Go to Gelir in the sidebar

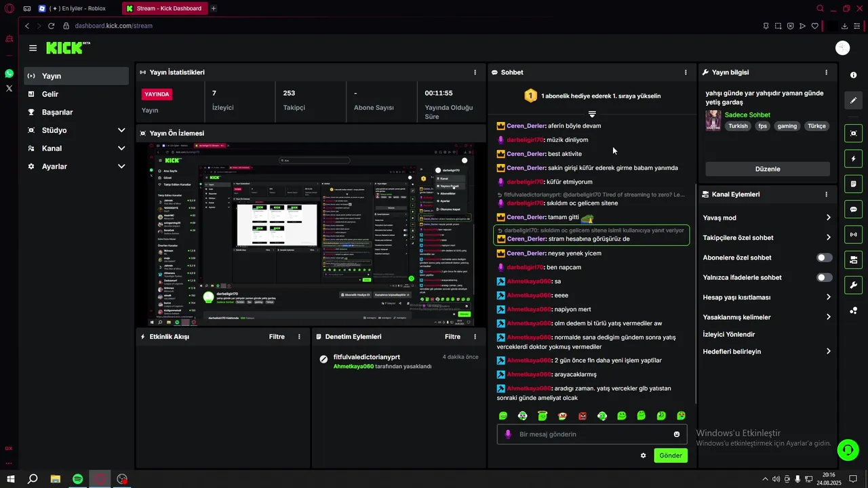(x=76, y=94)
